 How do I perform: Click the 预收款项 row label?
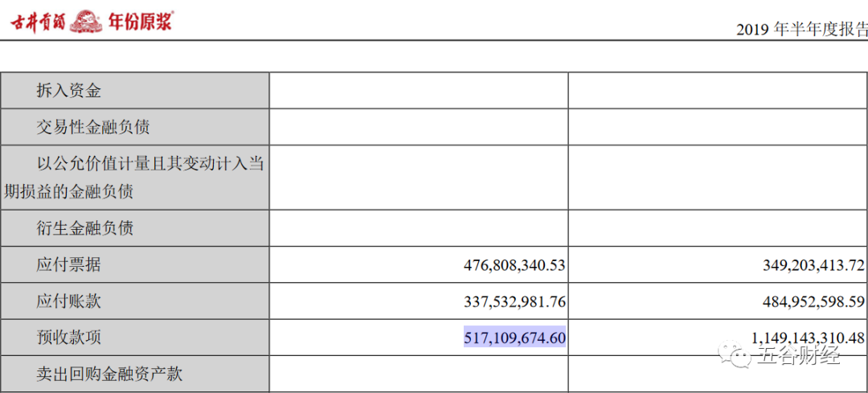click(68, 337)
